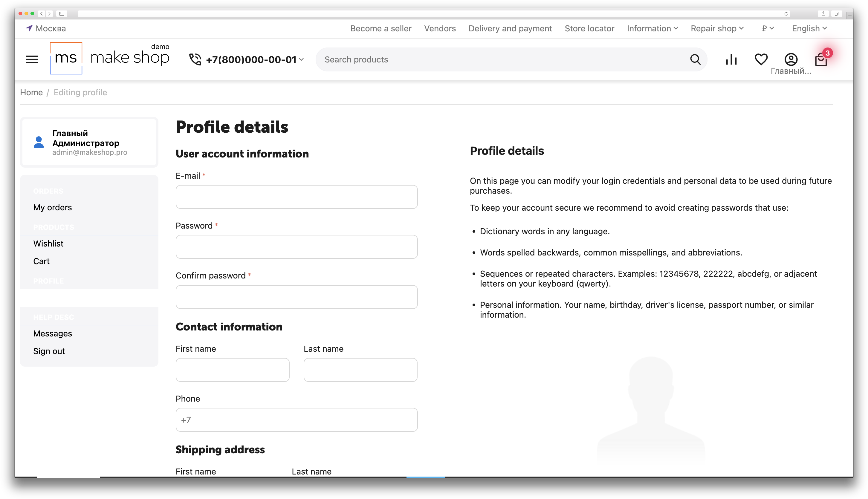868x499 pixels.
Task: Expand the Information dropdown
Action: (x=652, y=28)
